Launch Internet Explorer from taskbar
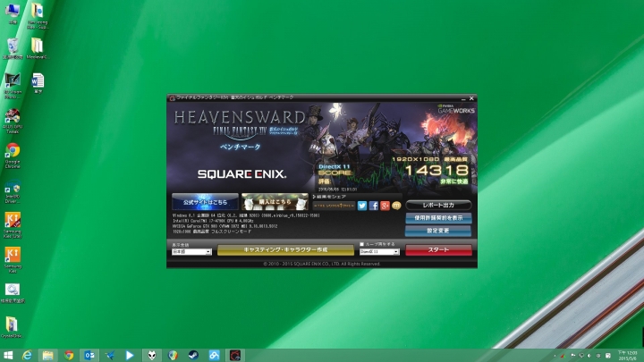The height and width of the screenshot is (362, 644). pos(27,356)
